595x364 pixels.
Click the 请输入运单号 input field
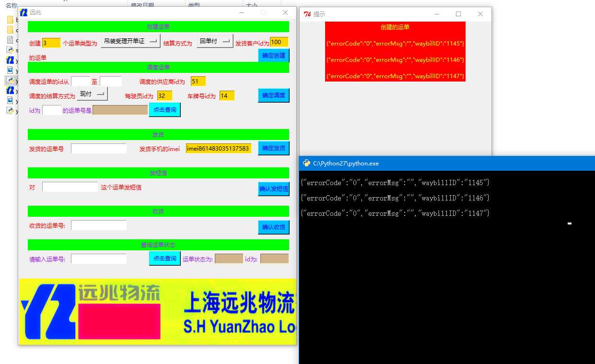[99, 259]
